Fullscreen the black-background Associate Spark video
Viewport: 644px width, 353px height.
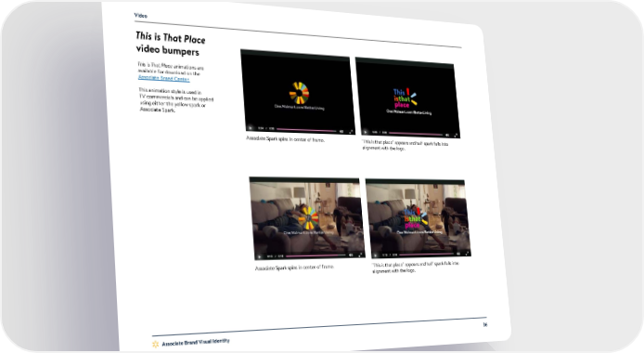351,132
